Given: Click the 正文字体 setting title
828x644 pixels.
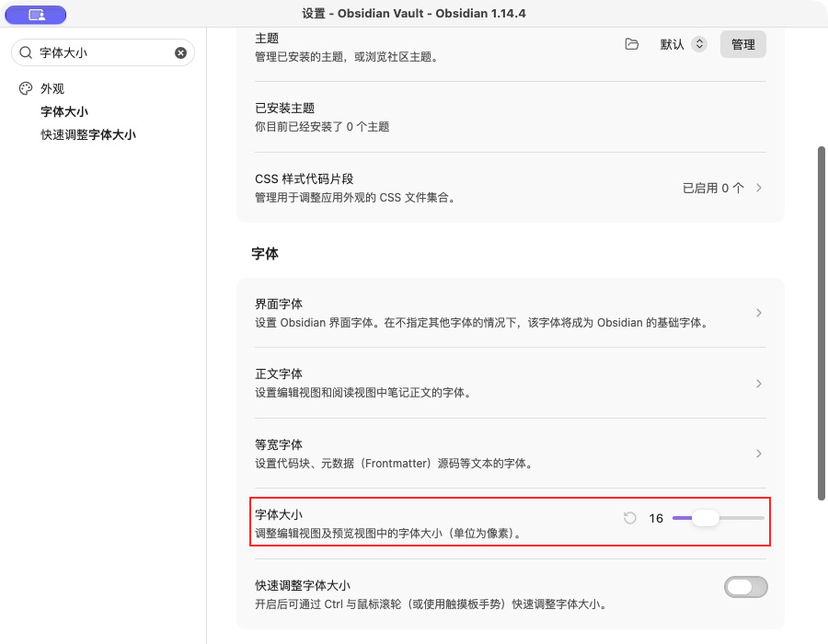Looking at the screenshot, I should pos(279,374).
